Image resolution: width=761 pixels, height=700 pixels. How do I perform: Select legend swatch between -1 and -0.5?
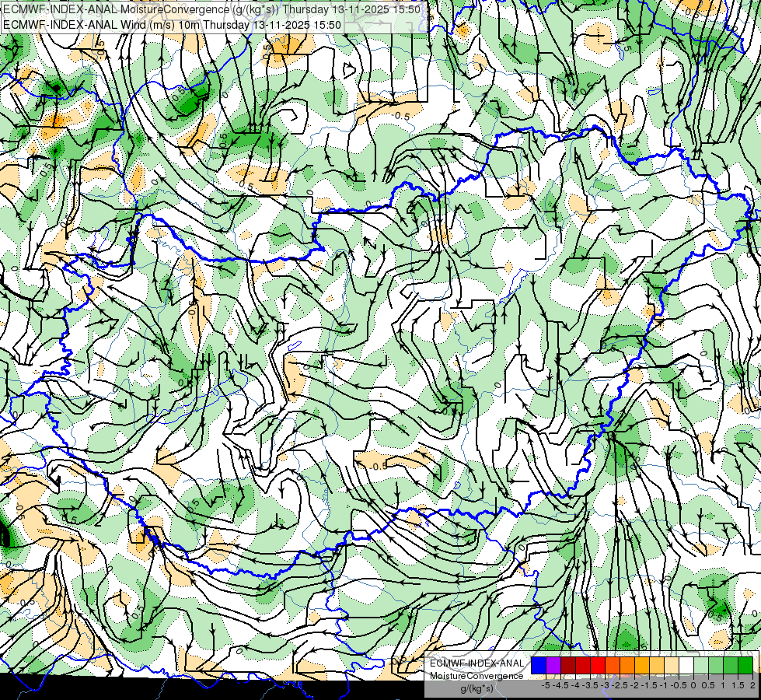(672, 665)
